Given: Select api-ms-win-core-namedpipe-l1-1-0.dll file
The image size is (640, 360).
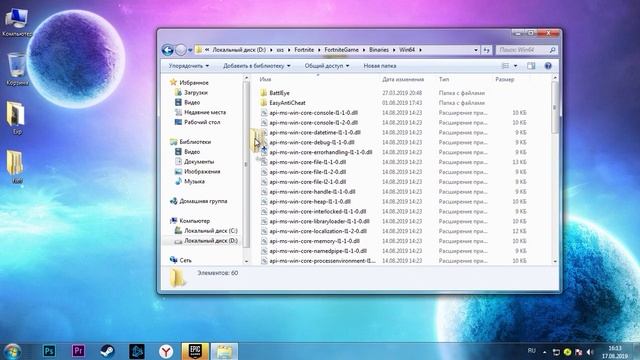Looking at the screenshot, I should [x=318, y=251].
